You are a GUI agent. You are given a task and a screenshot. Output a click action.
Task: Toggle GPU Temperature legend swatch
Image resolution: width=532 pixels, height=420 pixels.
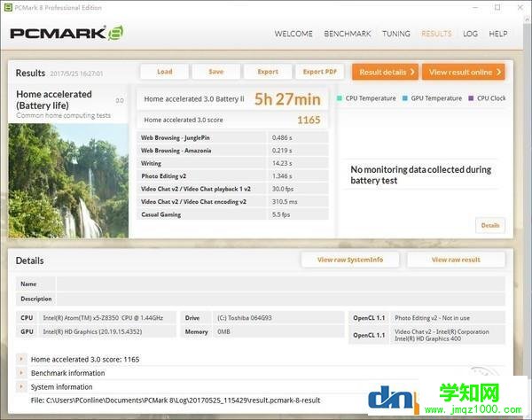[405, 98]
